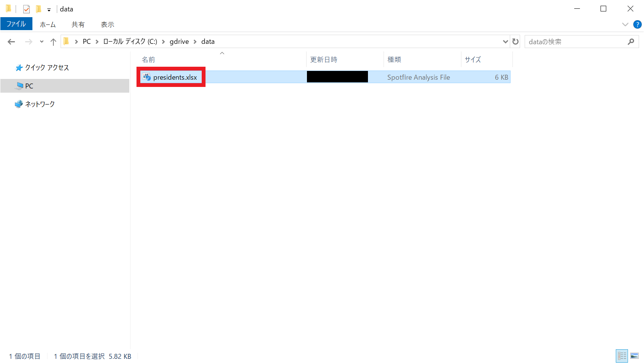Viewport: 644px width, 363px height.
Task: Select PC in navigation pane
Action: pyautogui.click(x=65, y=86)
